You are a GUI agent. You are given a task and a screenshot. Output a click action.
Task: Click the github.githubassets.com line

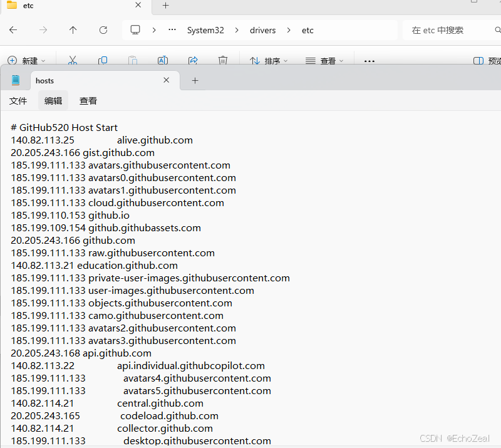coord(106,227)
